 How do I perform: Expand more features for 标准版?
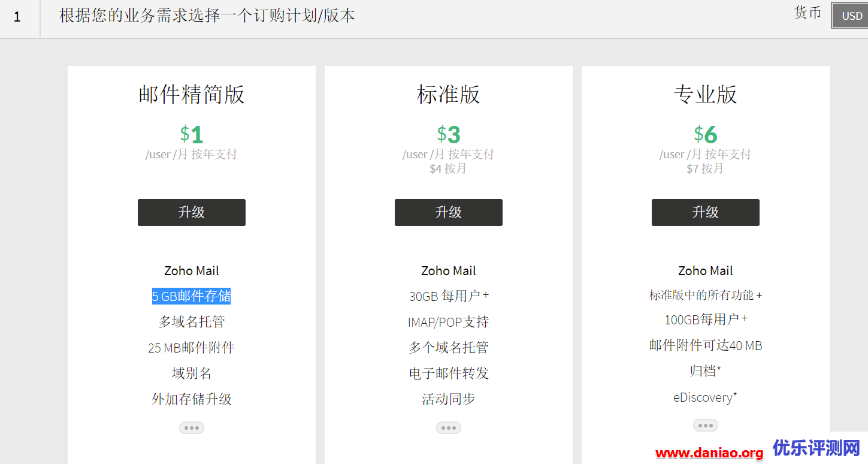pos(448,427)
